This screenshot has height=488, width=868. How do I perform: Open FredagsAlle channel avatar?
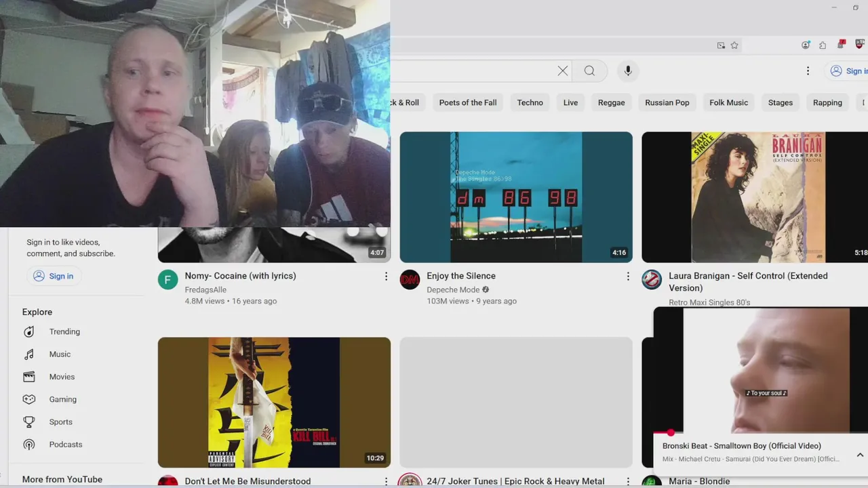(x=168, y=279)
